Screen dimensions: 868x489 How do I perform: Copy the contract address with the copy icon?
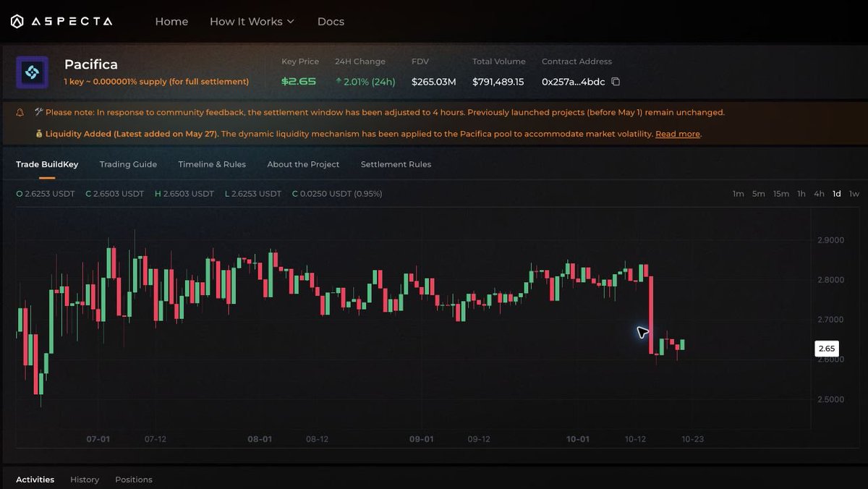click(x=616, y=82)
